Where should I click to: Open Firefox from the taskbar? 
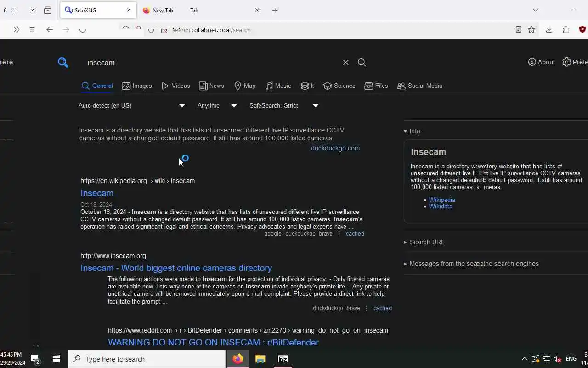[x=237, y=359]
